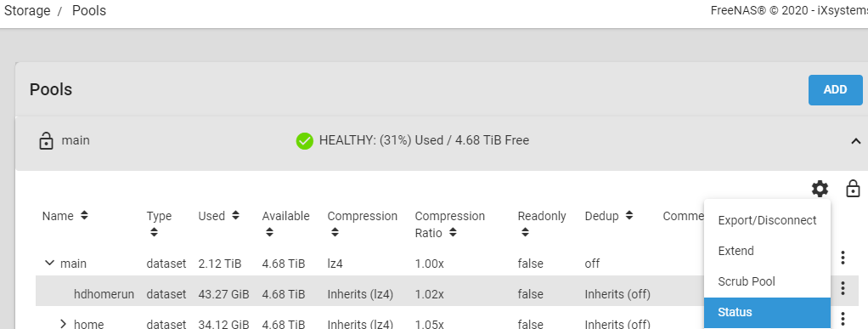The height and width of the screenshot is (329, 868).
Task: Choose Extend in the pool menu
Action: pos(767,251)
